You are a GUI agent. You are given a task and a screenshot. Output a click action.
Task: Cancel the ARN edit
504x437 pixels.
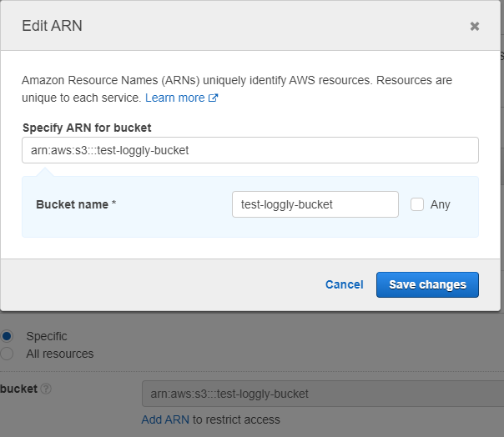pos(344,284)
